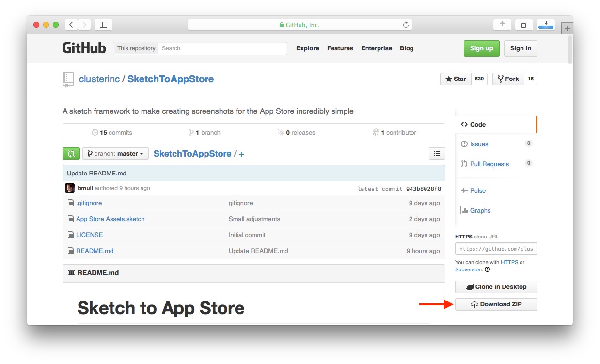
Task: Click Clone in Desktop button
Action: (x=496, y=287)
